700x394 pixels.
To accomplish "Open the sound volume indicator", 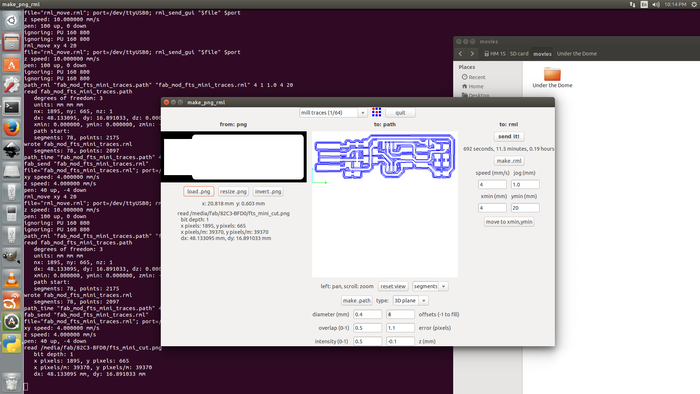I will click(x=656, y=4).
